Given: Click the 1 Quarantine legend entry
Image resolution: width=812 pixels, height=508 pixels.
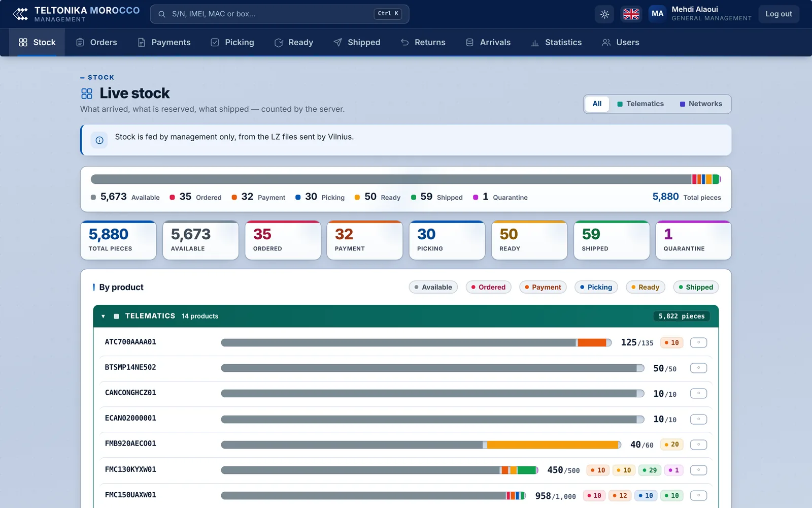Looking at the screenshot, I should [500, 197].
